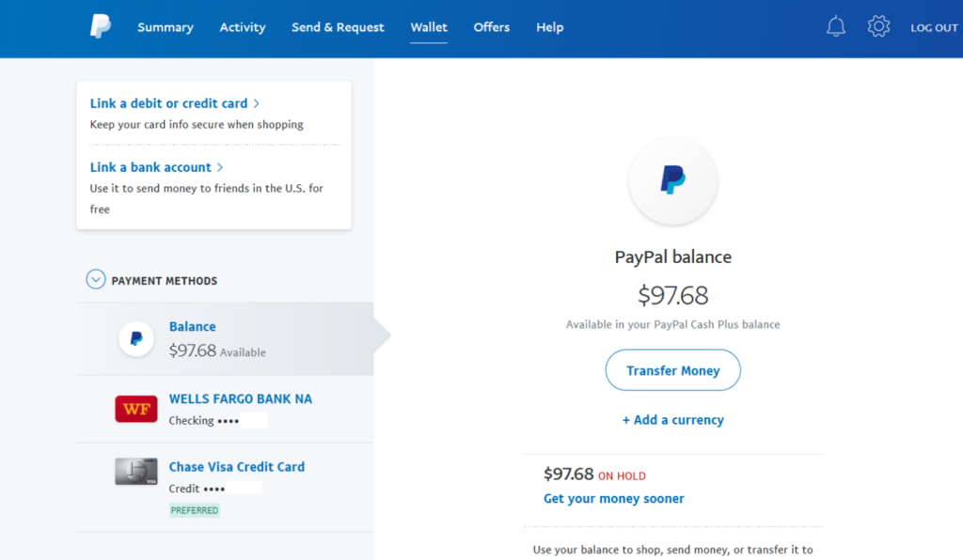Click Link a bank account
The height and width of the screenshot is (560, 963).
coord(150,167)
